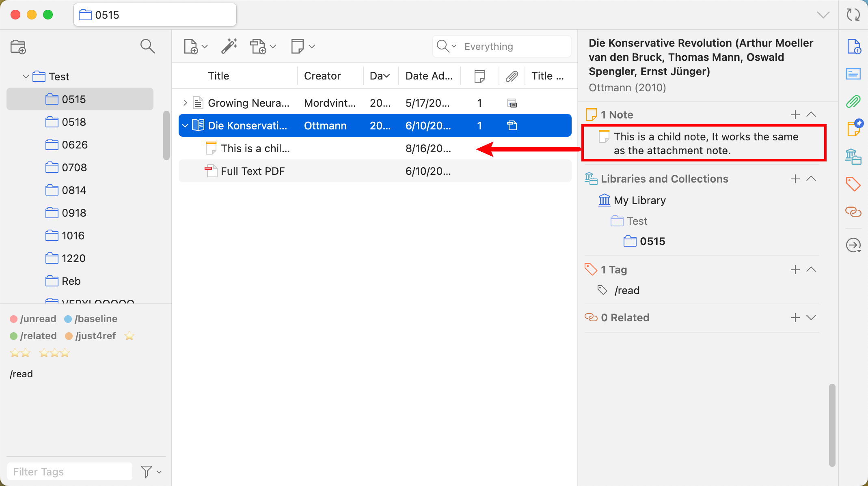Open the Info pane sidebar icon
868x486 pixels.
[x=853, y=47]
